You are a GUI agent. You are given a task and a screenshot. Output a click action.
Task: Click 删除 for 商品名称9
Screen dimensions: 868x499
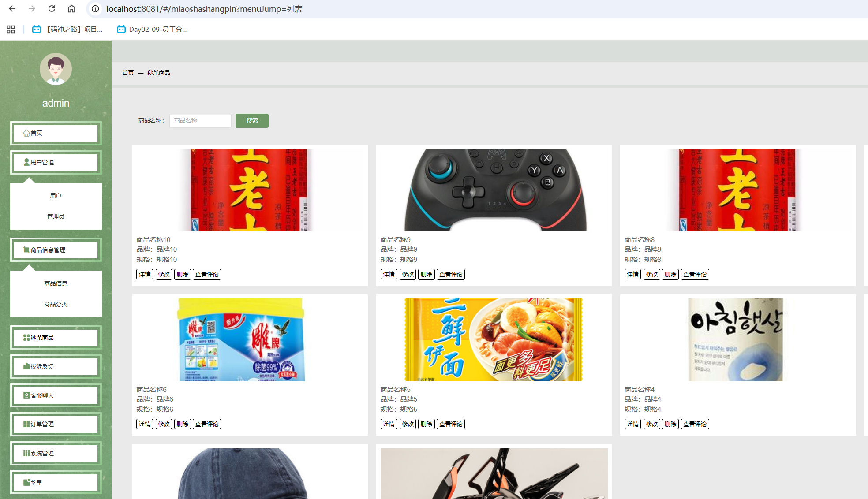(x=426, y=274)
